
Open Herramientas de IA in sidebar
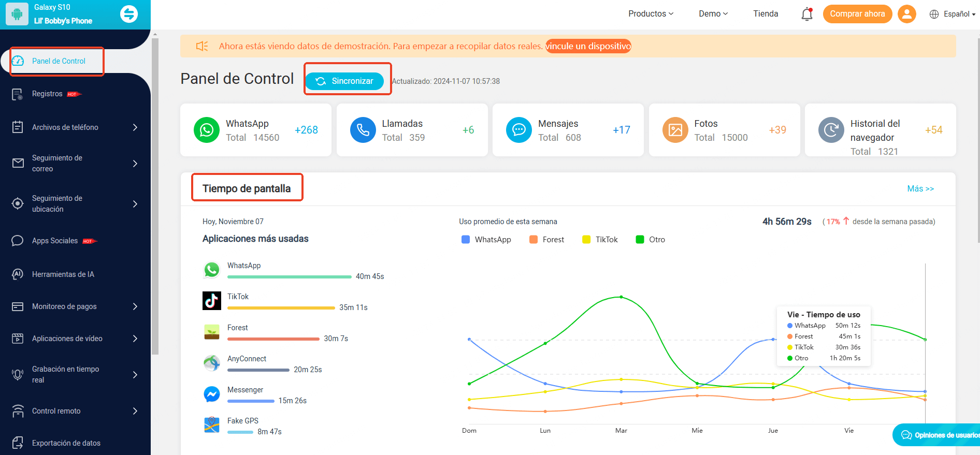(63, 274)
